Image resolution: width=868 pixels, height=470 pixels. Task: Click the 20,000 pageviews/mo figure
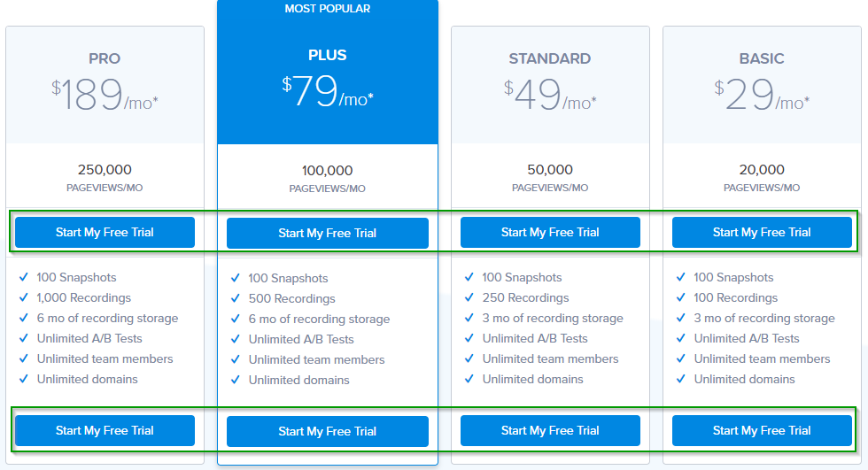[762, 170]
